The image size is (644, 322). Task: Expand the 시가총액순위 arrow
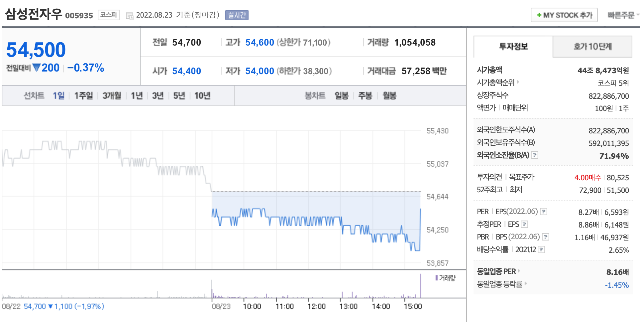click(x=518, y=81)
